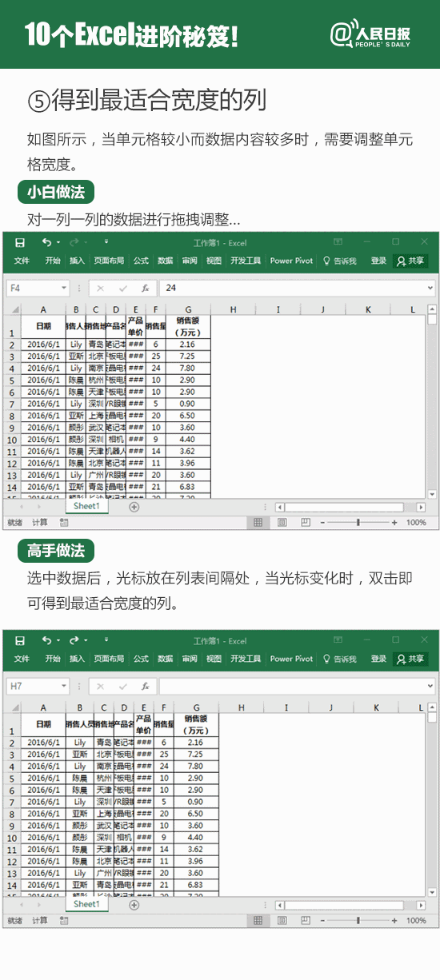
Task: Click the Save icon in the upper Excel window
Action: point(20,242)
